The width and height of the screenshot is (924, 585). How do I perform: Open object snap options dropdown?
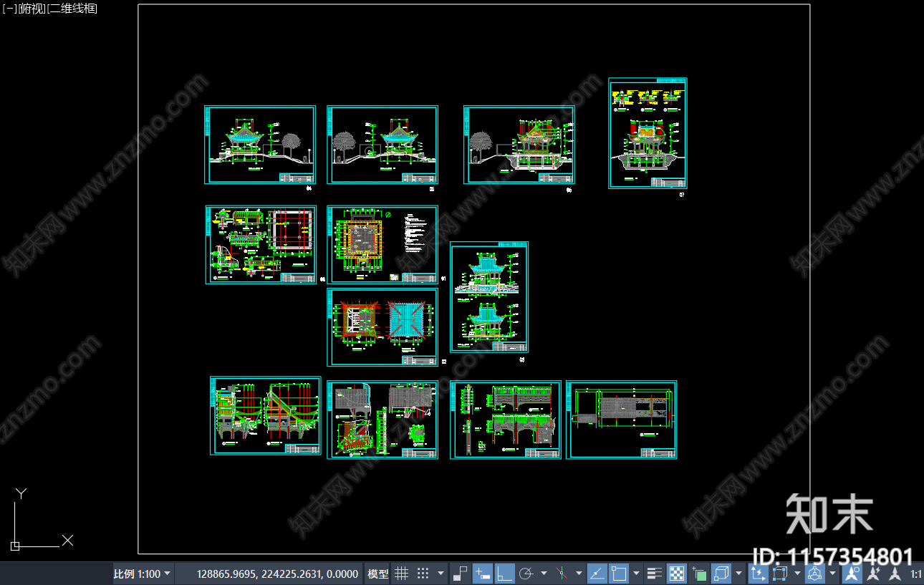click(x=636, y=574)
